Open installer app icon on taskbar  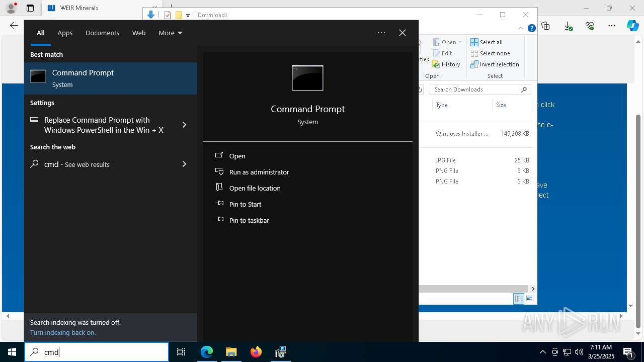(281, 352)
